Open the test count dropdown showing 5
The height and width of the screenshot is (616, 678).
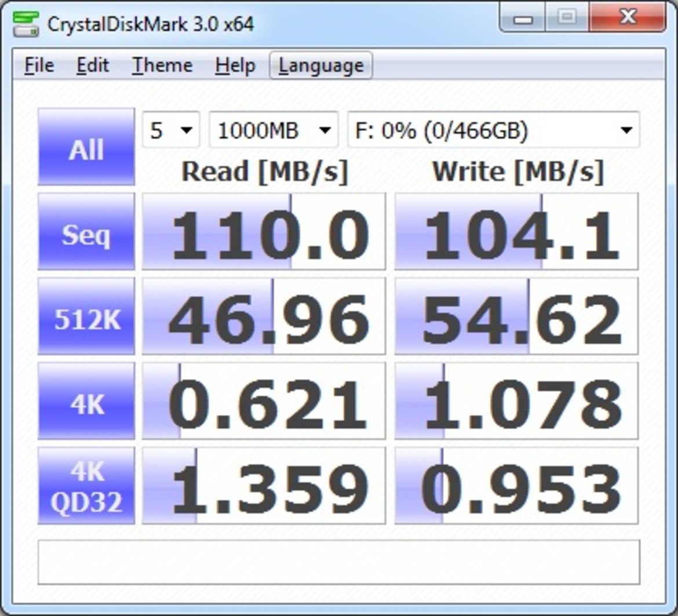tap(171, 130)
